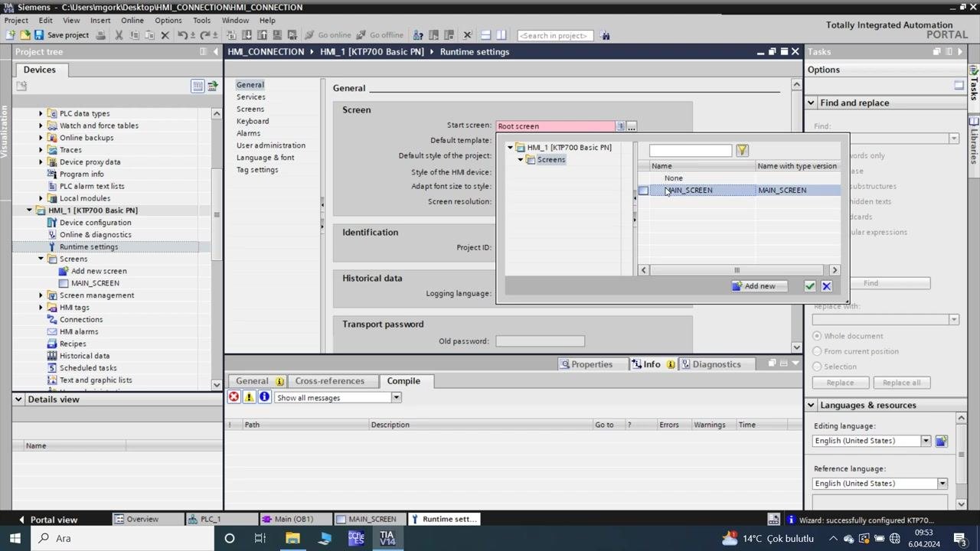Expand PLC data types tree node
Image resolution: width=980 pixels, height=551 pixels.
(x=41, y=113)
